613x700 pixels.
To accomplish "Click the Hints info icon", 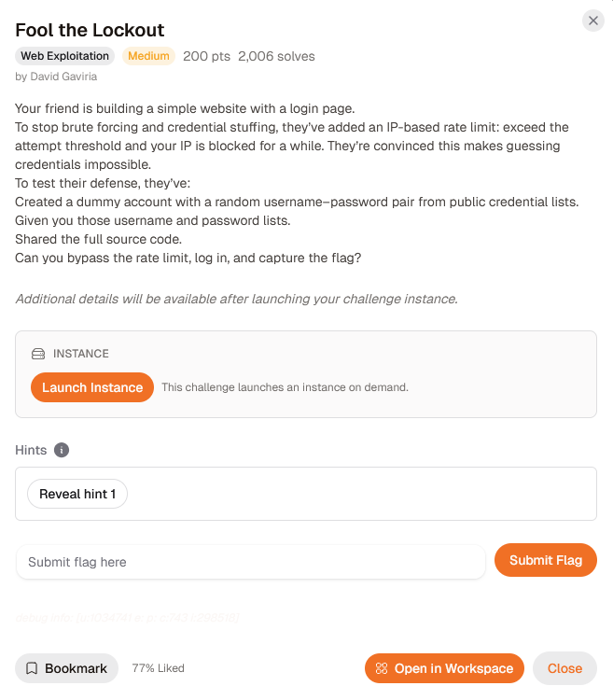I will click(x=62, y=450).
